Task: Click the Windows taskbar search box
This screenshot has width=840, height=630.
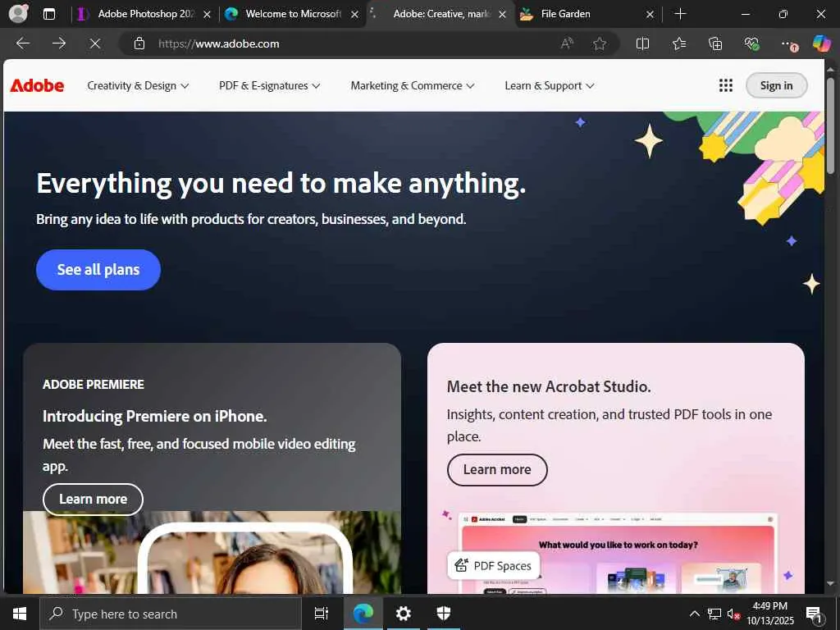Action: coord(171,614)
